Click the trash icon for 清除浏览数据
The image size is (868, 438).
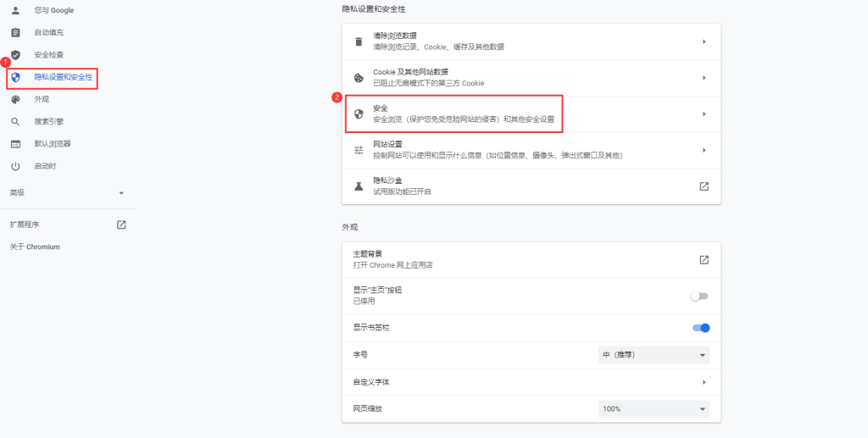[x=359, y=42]
